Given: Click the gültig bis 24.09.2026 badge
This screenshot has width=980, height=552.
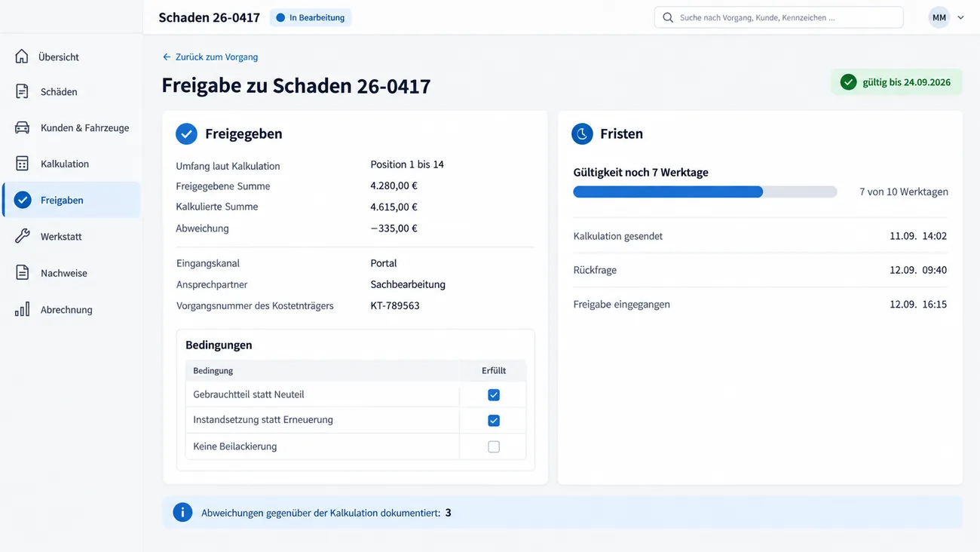Looking at the screenshot, I should point(896,82).
